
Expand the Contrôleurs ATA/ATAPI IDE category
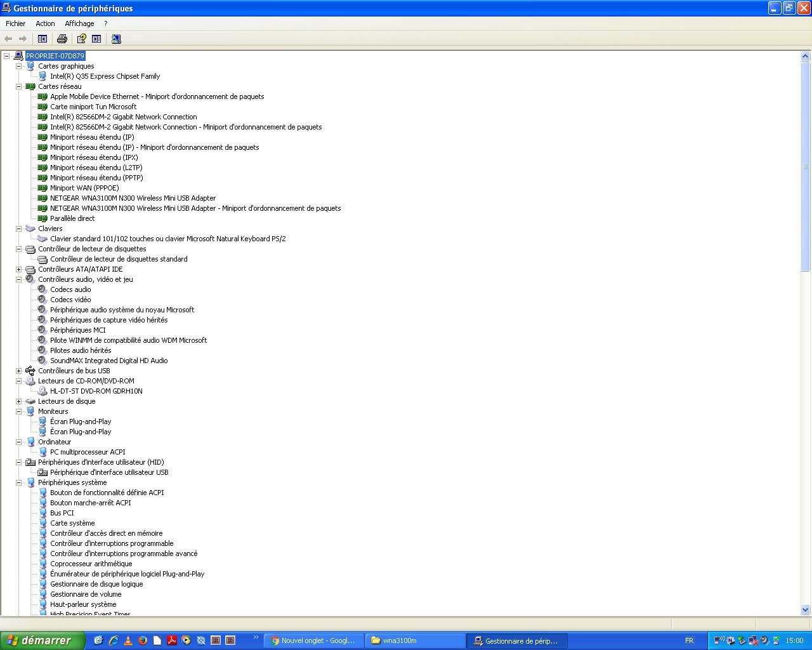point(18,269)
